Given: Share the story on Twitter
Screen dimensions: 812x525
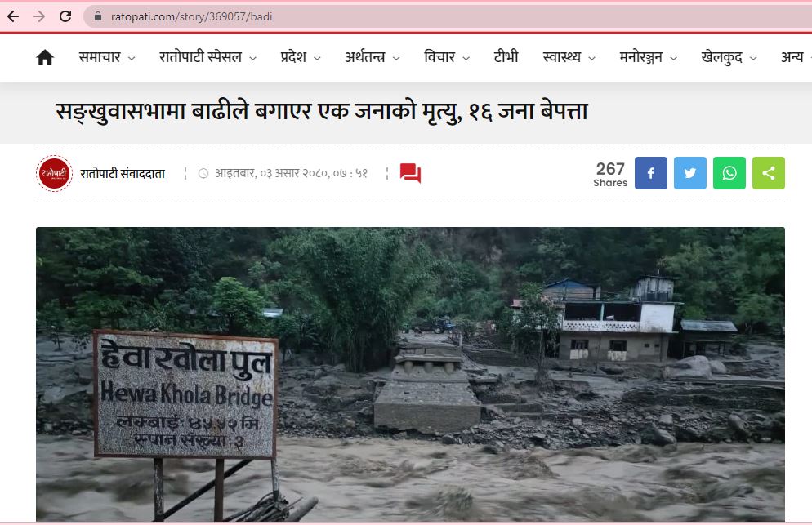Looking at the screenshot, I should tap(690, 173).
